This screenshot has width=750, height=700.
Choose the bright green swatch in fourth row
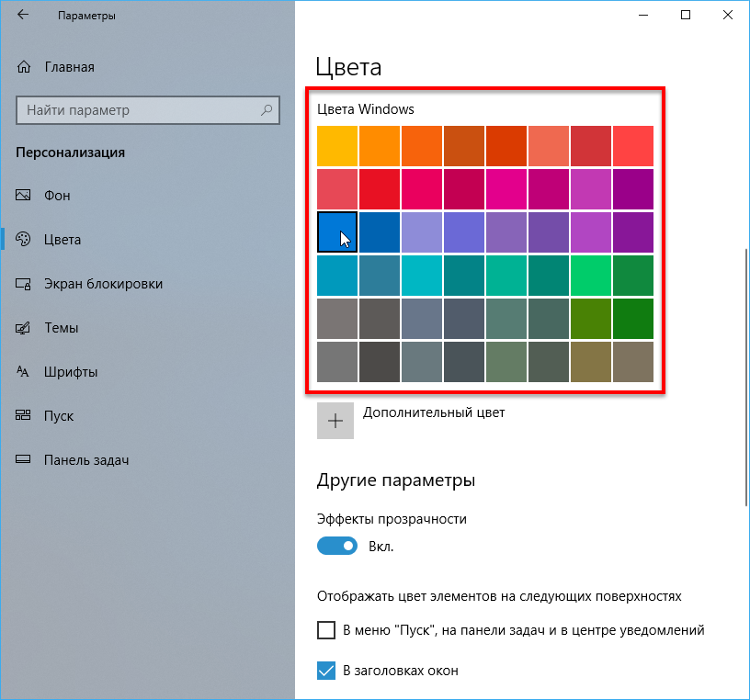(590, 275)
